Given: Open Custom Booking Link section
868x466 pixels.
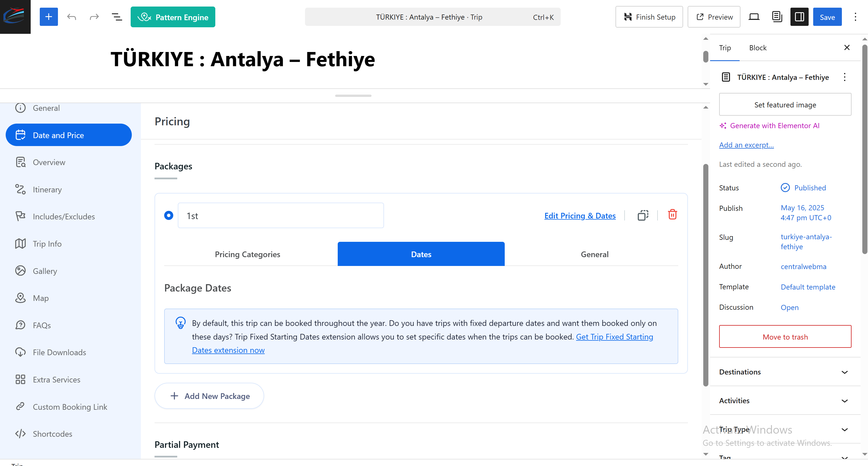Looking at the screenshot, I should click(69, 407).
